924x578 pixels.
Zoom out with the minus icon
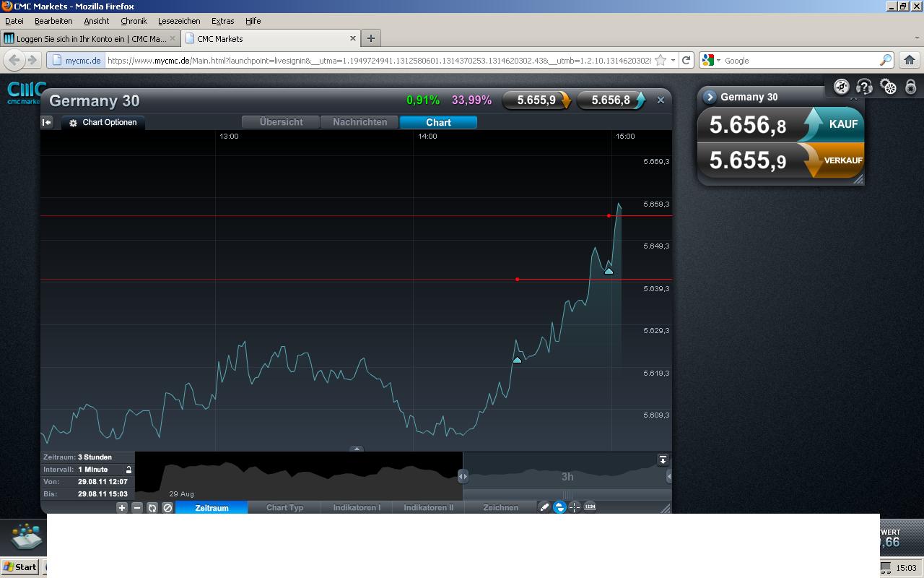click(x=137, y=508)
